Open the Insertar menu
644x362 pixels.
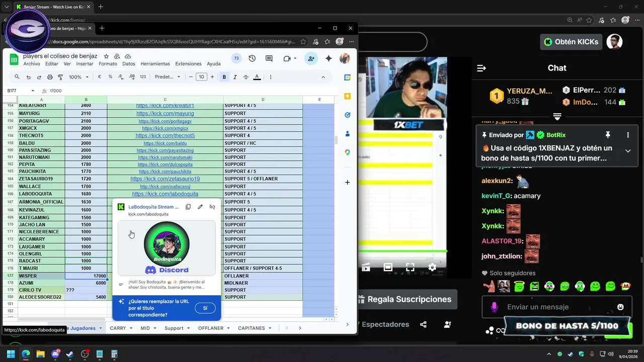pyautogui.click(x=85, y=64)
